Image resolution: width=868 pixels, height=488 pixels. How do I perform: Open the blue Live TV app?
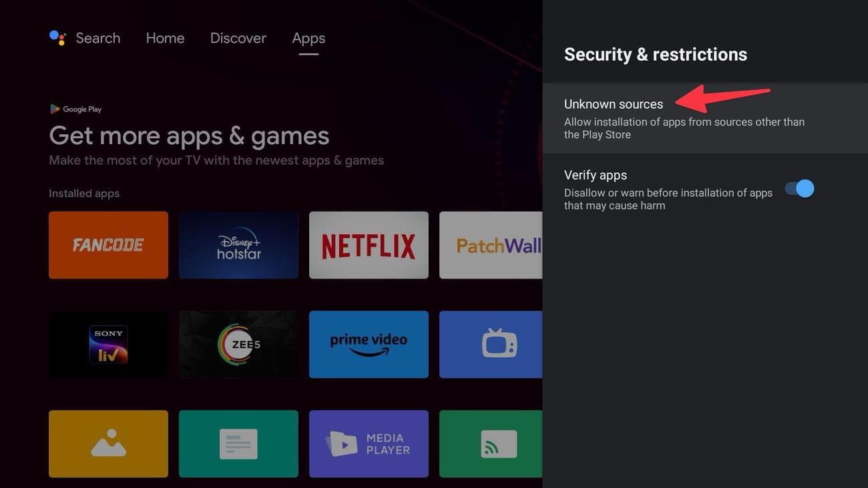click(494, 344)
